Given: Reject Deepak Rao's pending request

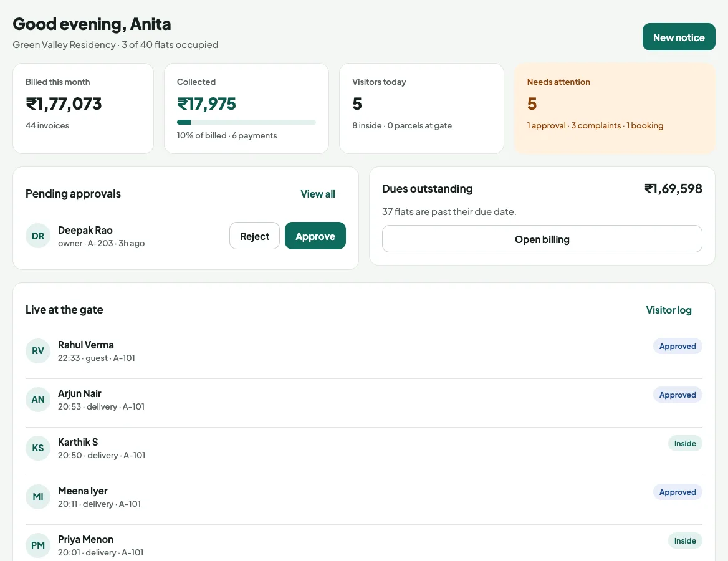Looking at the screenshot, I should tap(254, 236).
